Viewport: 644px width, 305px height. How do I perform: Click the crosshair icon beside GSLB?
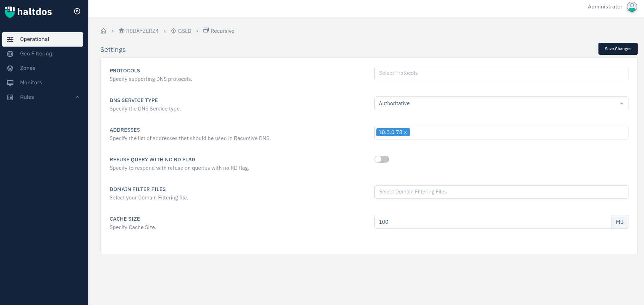coord(173,31)
